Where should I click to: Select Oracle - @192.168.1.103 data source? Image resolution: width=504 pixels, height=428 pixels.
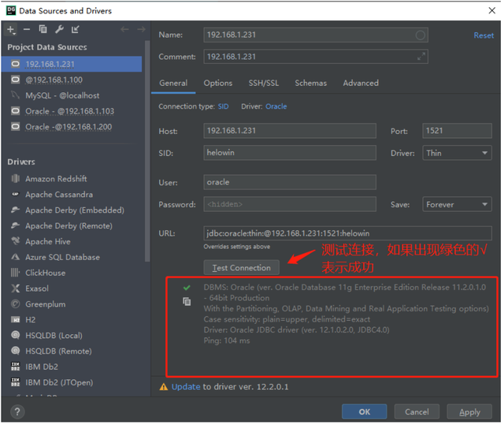[72, 111]
